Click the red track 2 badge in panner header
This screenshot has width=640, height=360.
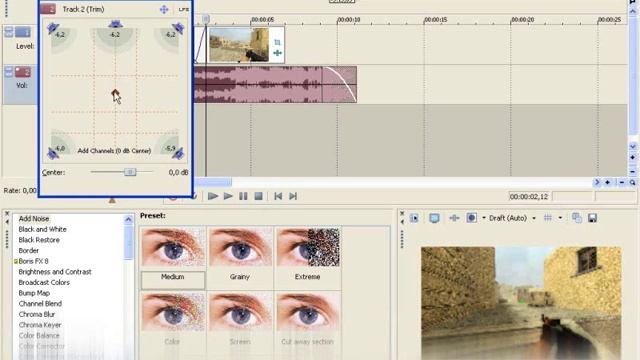coord(48,9)
